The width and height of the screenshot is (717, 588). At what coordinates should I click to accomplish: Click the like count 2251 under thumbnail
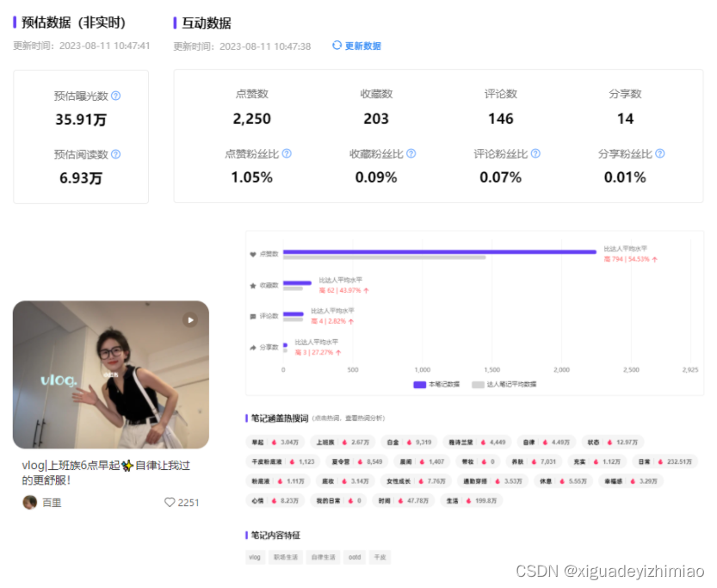[x=189, y=503]
